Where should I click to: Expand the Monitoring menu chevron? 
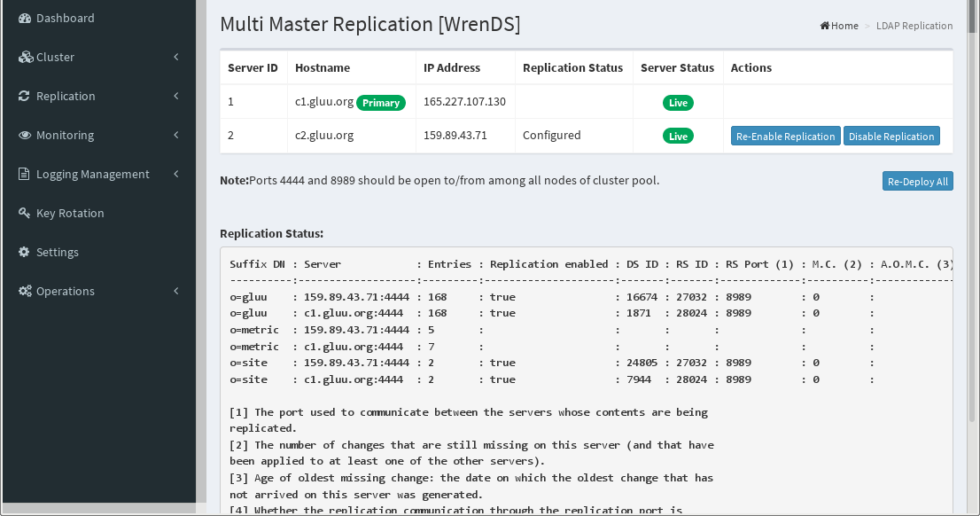(x=176, y=135)
